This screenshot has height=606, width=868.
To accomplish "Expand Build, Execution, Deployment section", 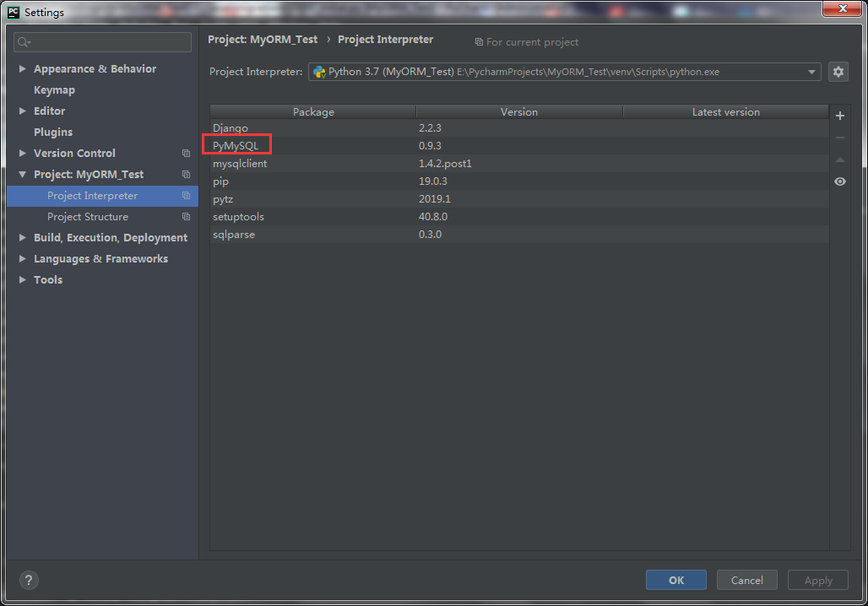I will 22,237.
